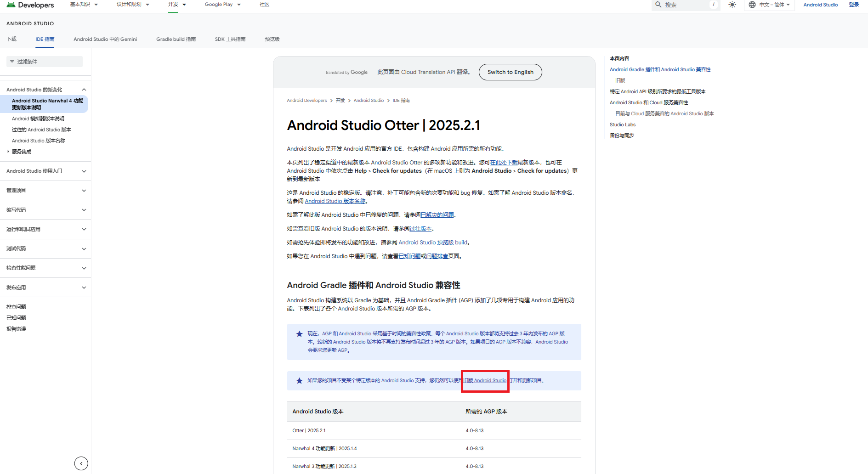Click the 开发 breadcrumb
The width and height of the screenshot is (868, 474).
tap(340, 101)
